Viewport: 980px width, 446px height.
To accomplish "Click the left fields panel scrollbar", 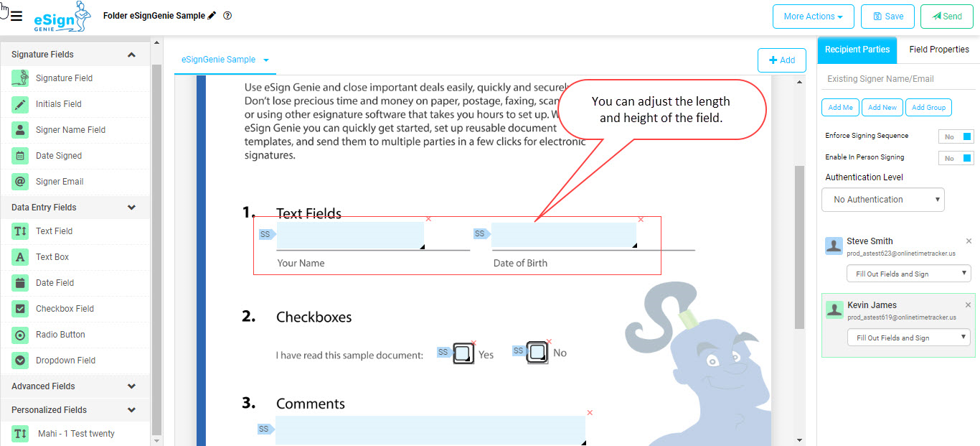I will (x=156, y=248).
